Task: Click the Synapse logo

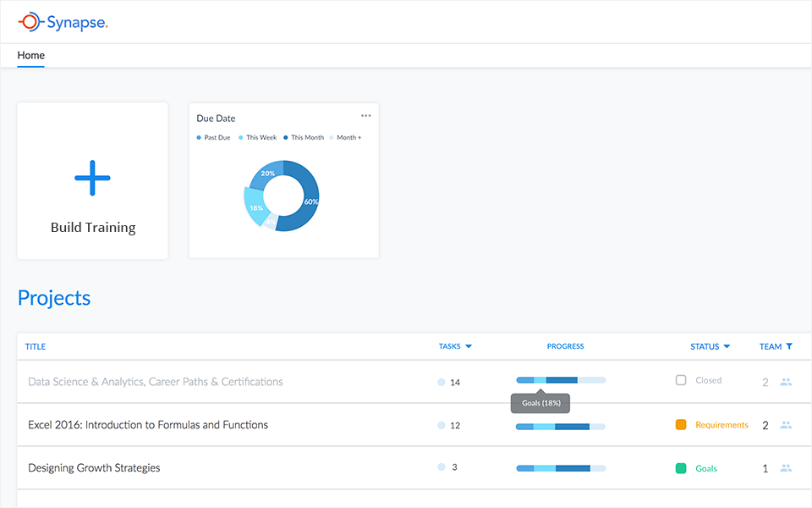Action: pyautogui.click(x=63, y=22)
